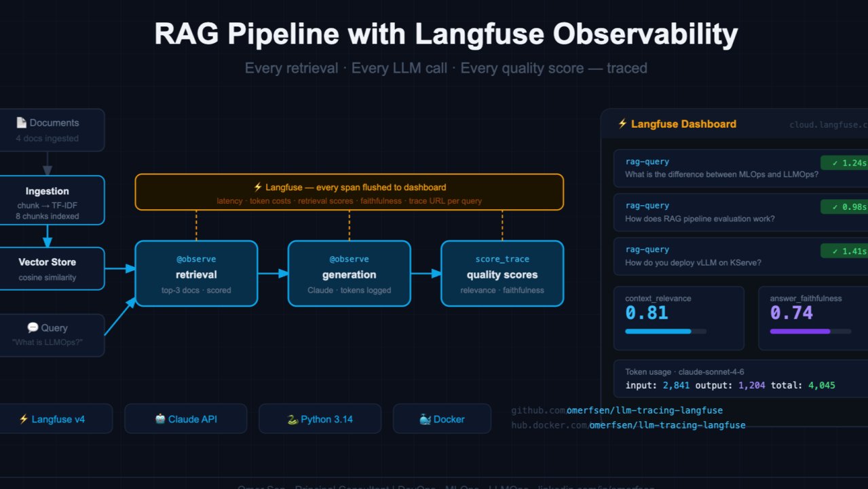
Task: Click the answer_faithfulness progress bar
Action: point(810,331)
